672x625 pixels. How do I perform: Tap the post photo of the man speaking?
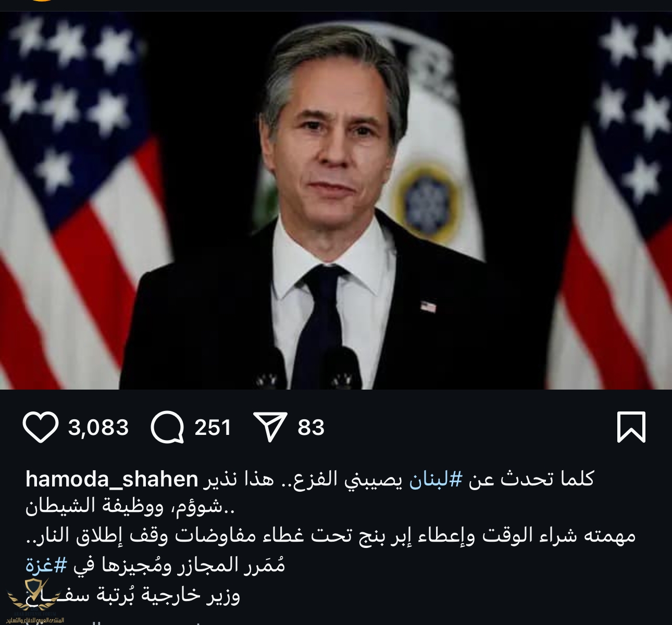coord(336,201)
